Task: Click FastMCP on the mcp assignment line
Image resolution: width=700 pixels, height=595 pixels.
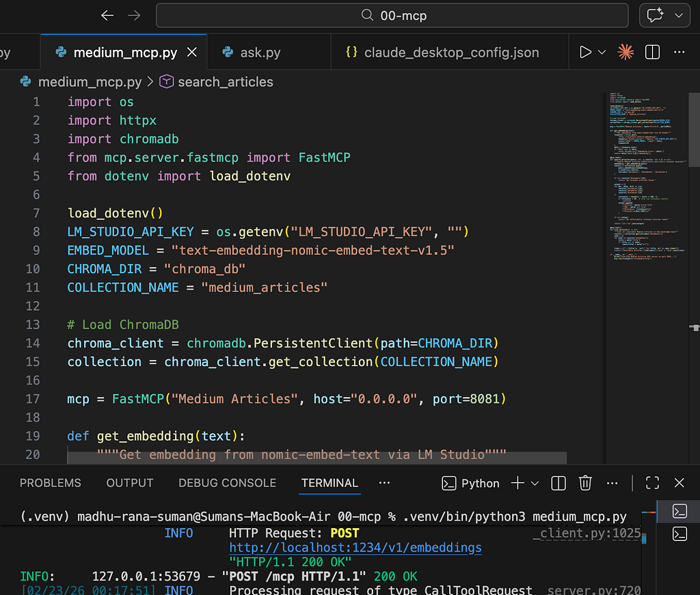Action: click(138, 399)
